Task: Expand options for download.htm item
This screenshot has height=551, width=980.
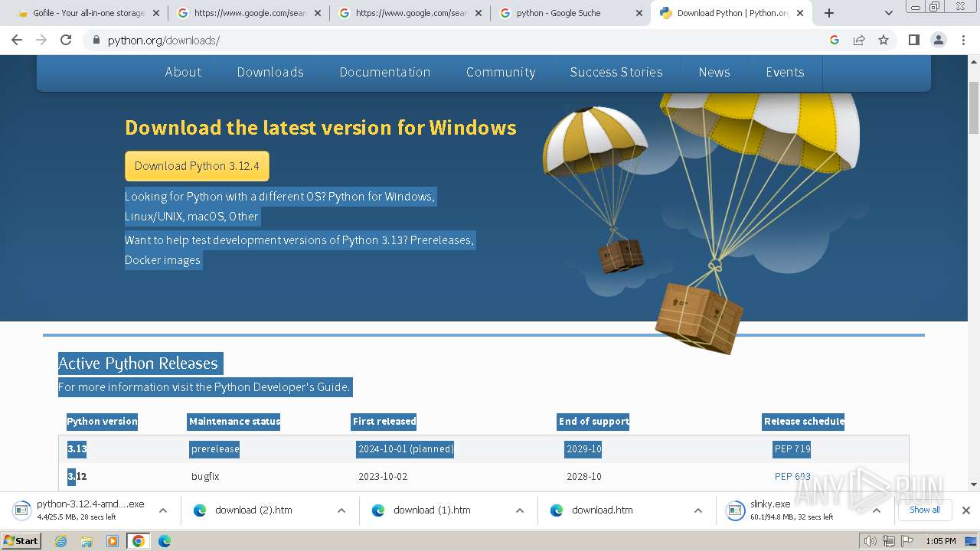Action: [697, 510]
